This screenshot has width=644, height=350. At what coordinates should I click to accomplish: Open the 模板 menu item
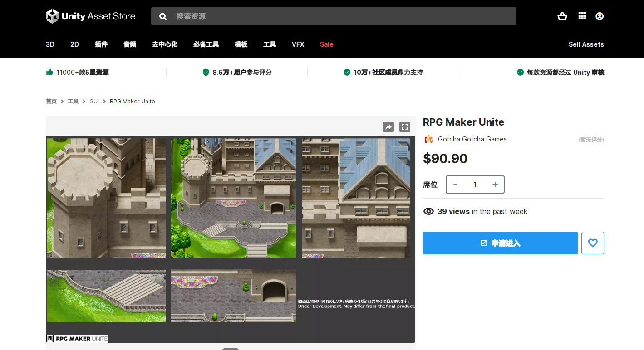[241, 44]
